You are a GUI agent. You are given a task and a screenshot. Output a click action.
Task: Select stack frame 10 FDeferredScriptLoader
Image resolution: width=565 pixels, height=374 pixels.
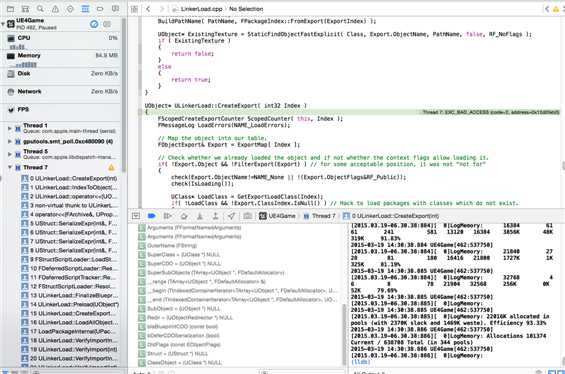click(69, 268)
